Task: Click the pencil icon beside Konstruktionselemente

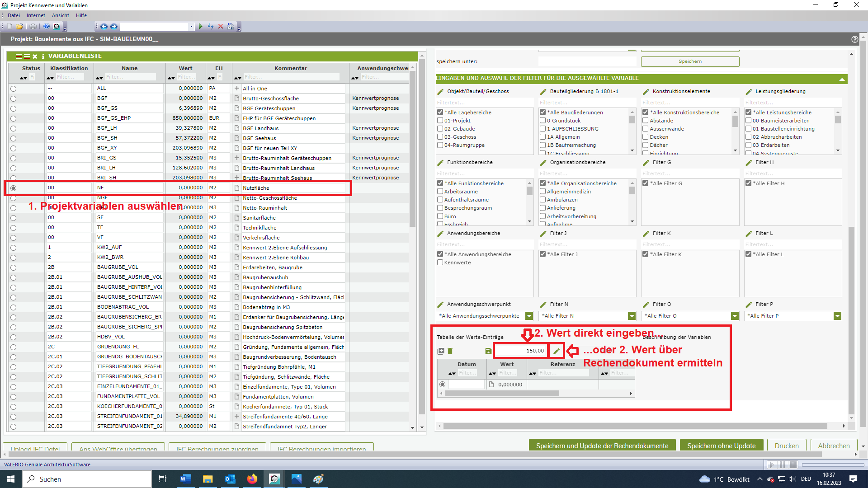Action: pyautogui.click(x=646, y=92)
